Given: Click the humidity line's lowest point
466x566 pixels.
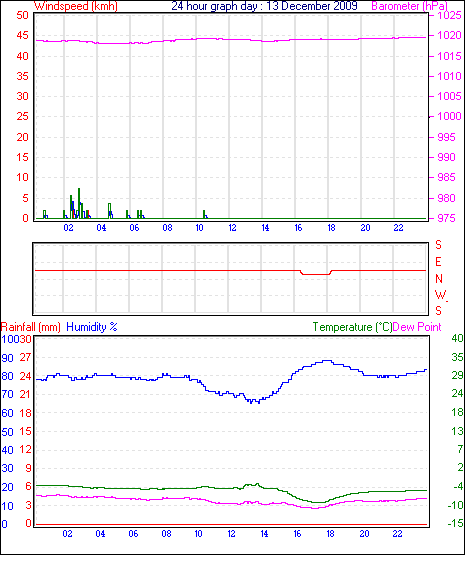Looking at the screenshot, I should 258,402.
